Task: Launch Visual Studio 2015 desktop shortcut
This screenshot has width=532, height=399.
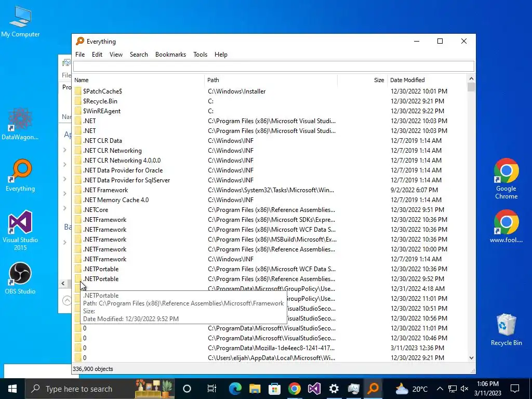Action: pos(20,230)
